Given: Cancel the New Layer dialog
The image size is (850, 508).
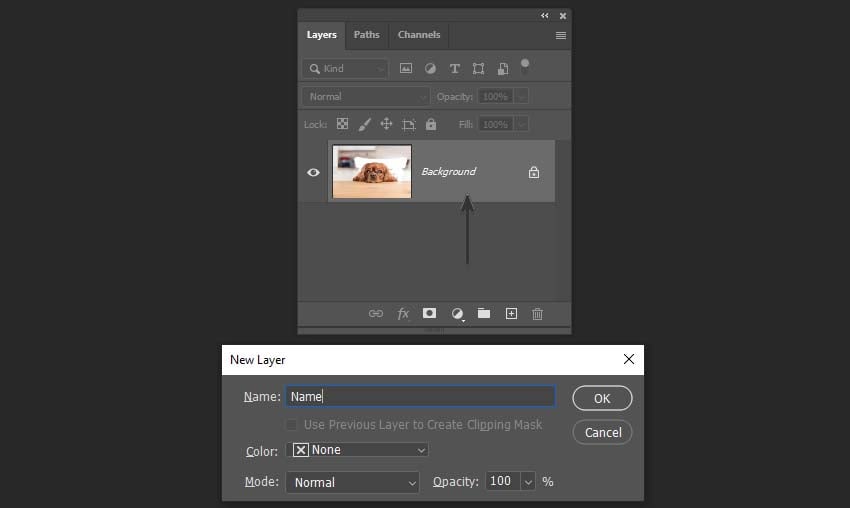Looking at the screenshot, I should (x=602, y=433).
